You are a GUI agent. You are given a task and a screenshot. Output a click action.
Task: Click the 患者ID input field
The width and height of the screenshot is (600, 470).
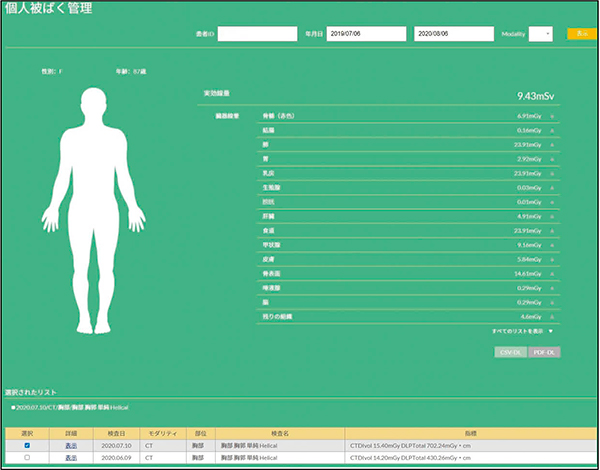pos(256,34)
